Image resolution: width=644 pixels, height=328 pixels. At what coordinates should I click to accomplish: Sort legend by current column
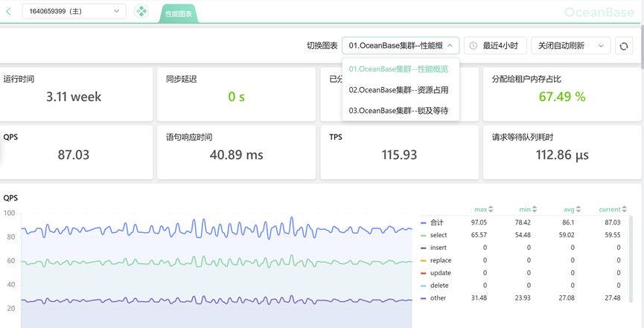(x=613, y=209)
